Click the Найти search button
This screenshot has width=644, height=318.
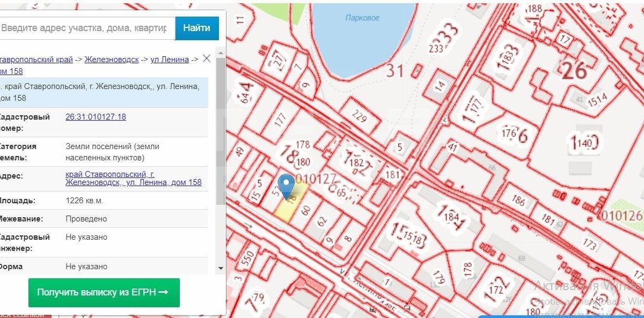click(x=197, y=28)
